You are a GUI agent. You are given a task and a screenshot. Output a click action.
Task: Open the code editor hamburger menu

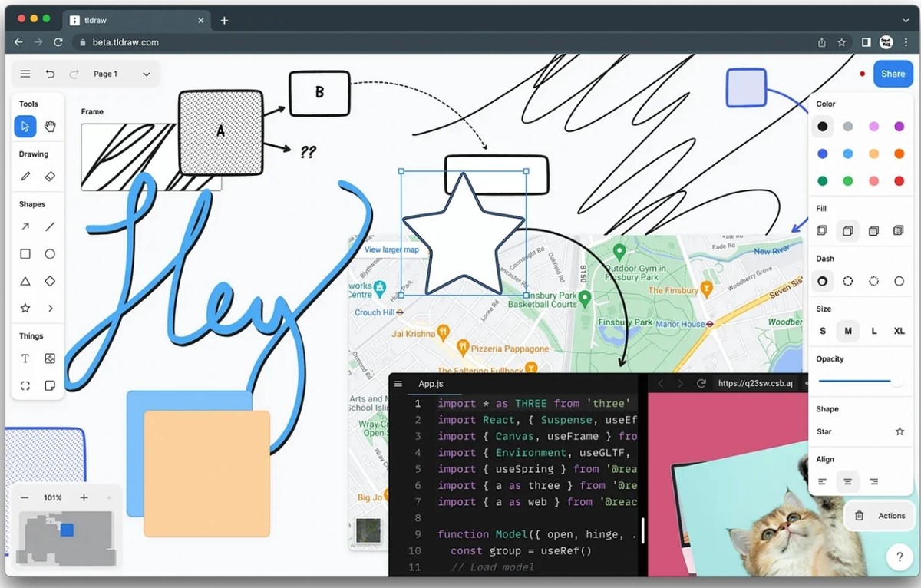(398, 384)
